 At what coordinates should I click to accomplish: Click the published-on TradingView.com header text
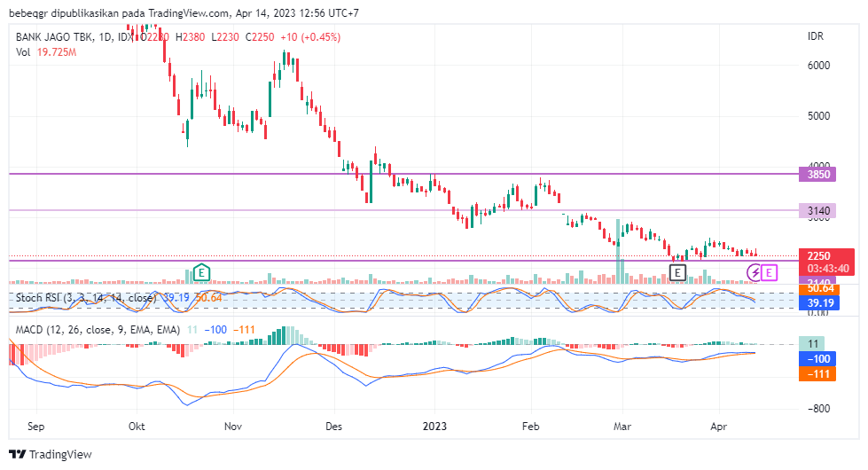click(x=184, y=12)
